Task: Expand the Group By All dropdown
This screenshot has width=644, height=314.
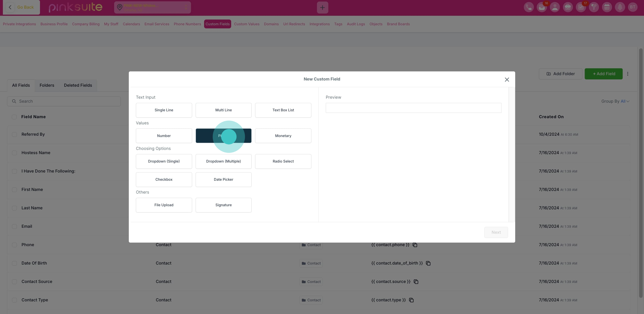Action: click(625, 101)
